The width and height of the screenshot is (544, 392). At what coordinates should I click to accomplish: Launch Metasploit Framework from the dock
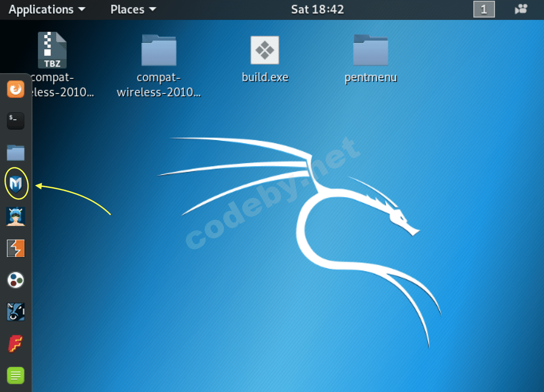16,184
